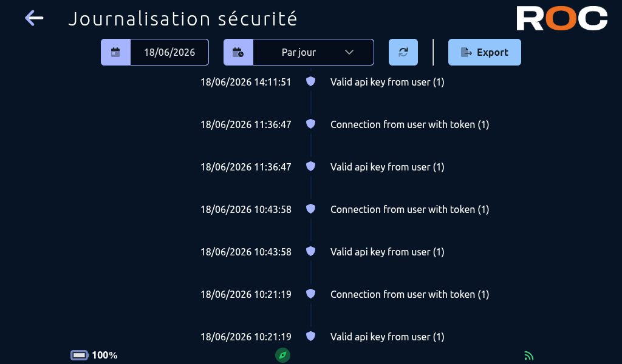This screenshot has height=364, width=622.
Task: Click the Journalisation sécurité title
Action: 183,19
